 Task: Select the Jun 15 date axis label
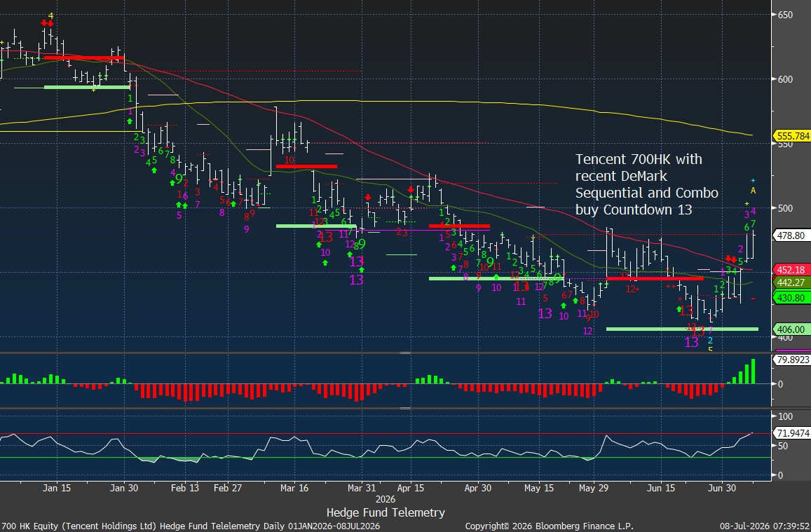(x=661, y=488)
